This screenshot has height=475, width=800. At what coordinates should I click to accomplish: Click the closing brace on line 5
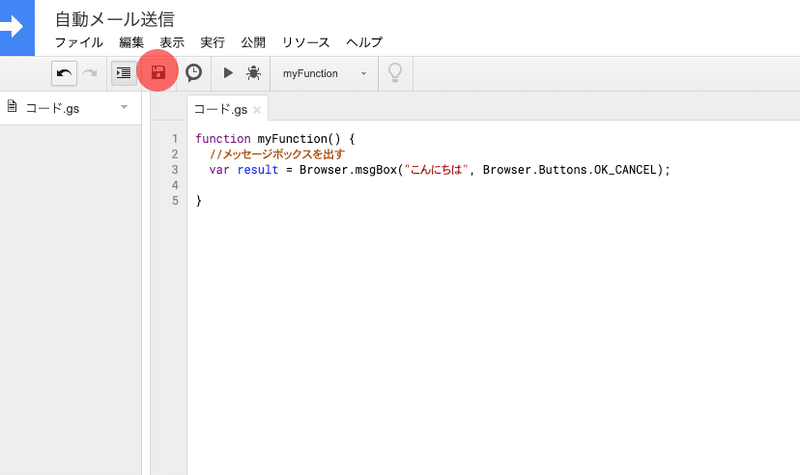tap(199, 201)
